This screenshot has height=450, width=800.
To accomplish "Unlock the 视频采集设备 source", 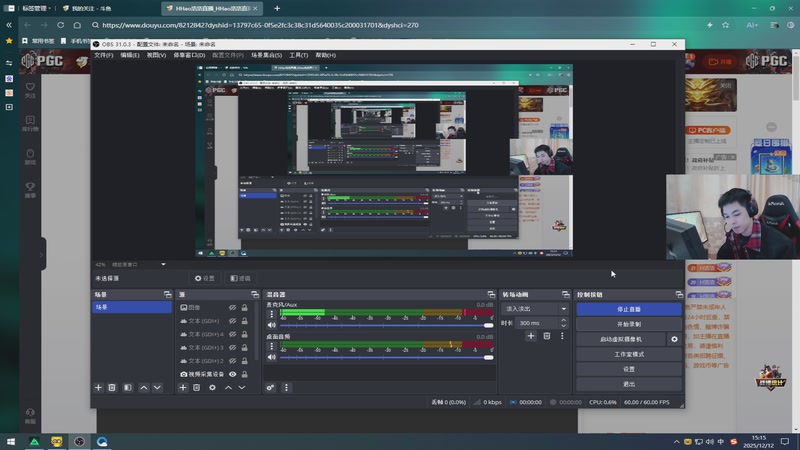I will (x=244, y=374).
